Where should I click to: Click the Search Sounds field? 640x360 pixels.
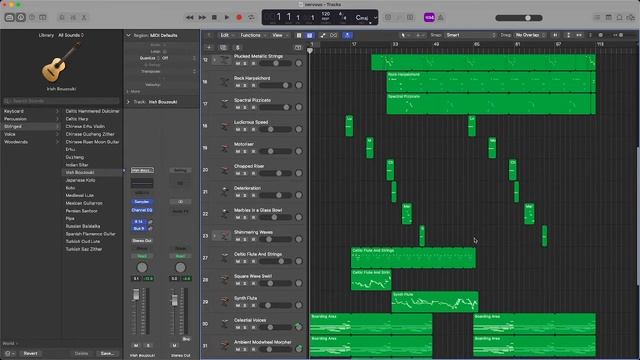point(61,101)
